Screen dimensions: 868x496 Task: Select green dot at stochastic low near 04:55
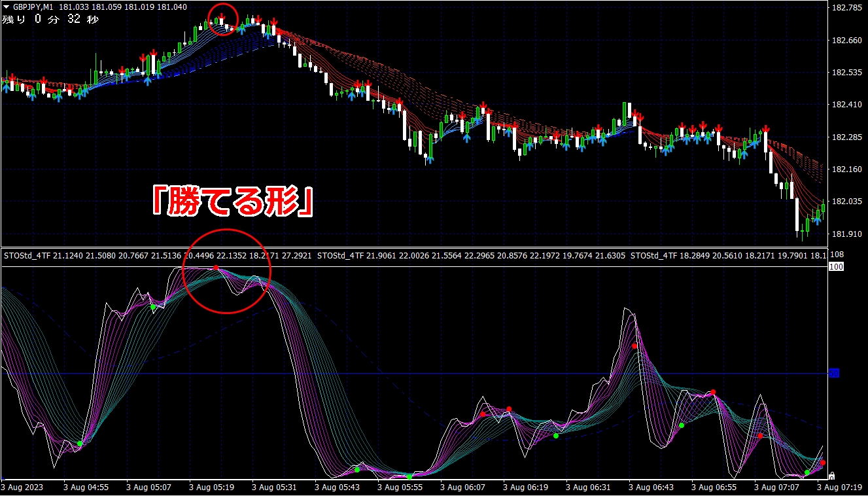click(x=80, y=444)
